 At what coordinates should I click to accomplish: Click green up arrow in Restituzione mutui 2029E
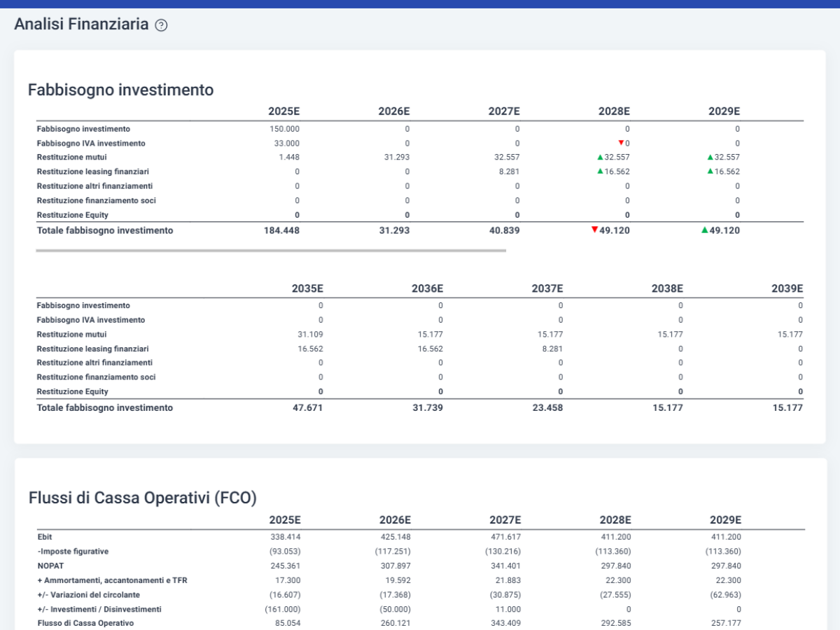click(710, 157)
